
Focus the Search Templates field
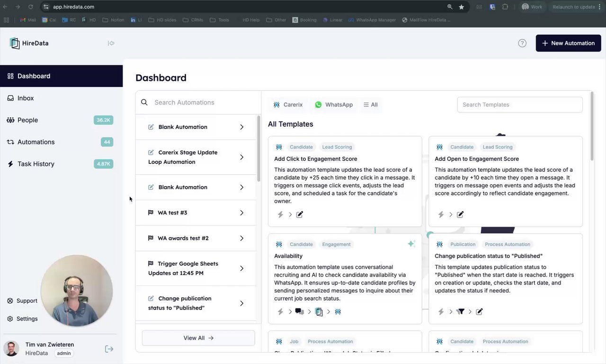520,105
